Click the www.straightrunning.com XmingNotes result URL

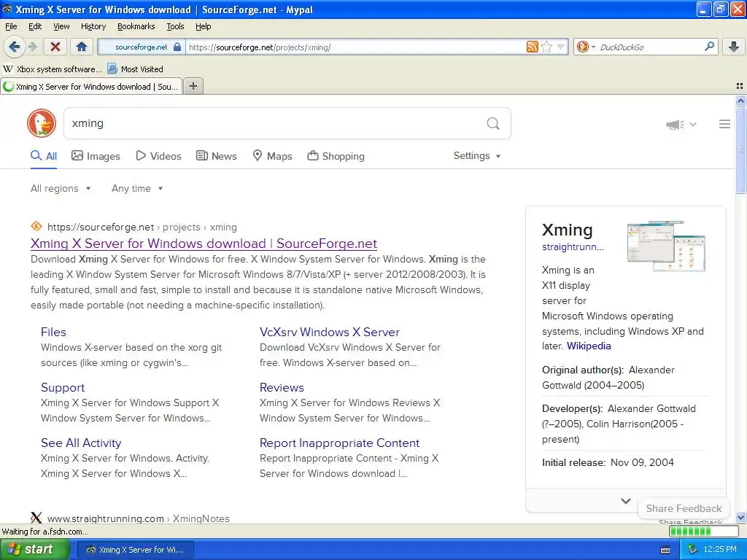[x=138, y=518]
